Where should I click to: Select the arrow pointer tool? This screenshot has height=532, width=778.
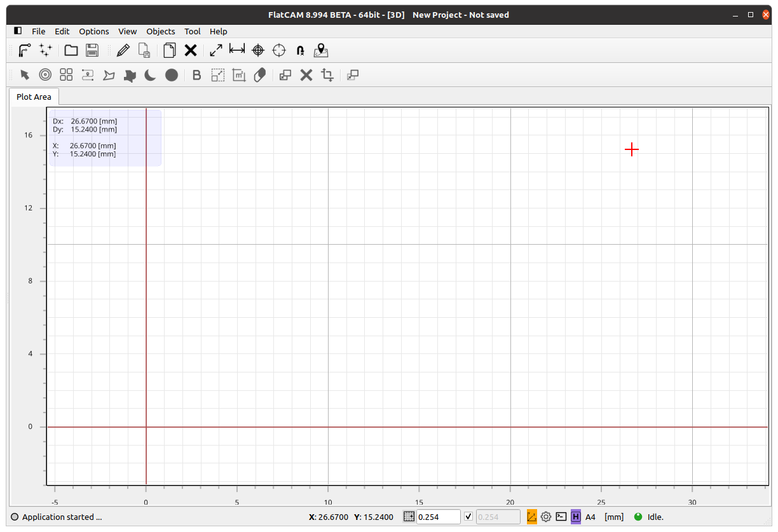(25, 75)
